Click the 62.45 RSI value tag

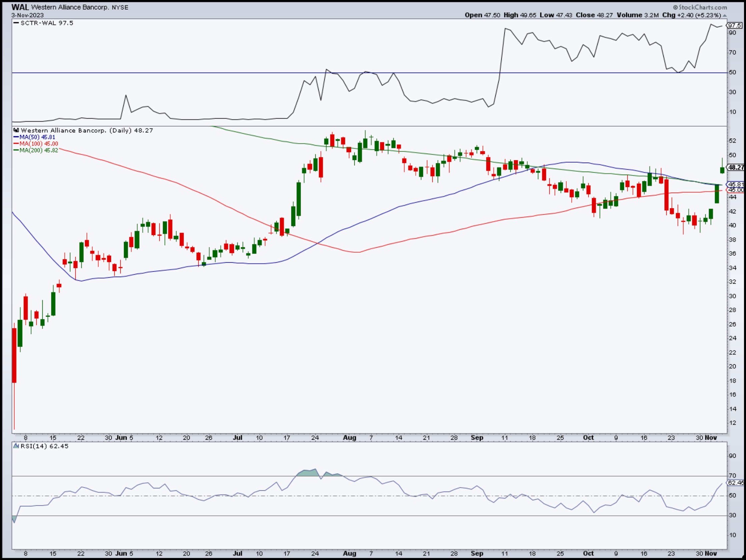(736, 483)
